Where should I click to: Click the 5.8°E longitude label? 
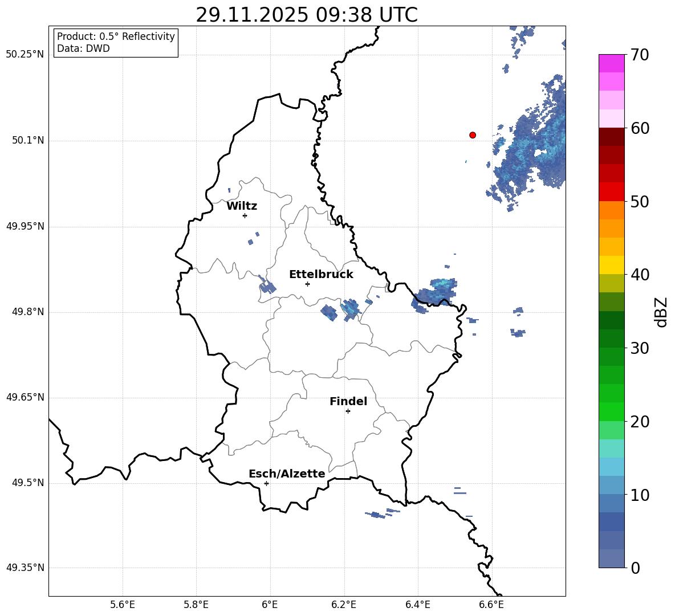pos(196,605)
